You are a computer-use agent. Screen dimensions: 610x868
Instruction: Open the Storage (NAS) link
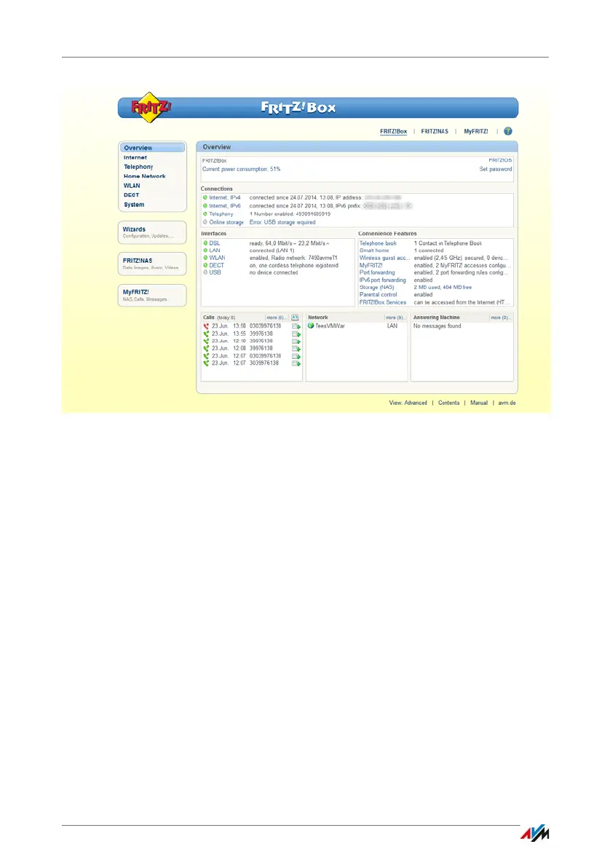(x=376, y=288)
